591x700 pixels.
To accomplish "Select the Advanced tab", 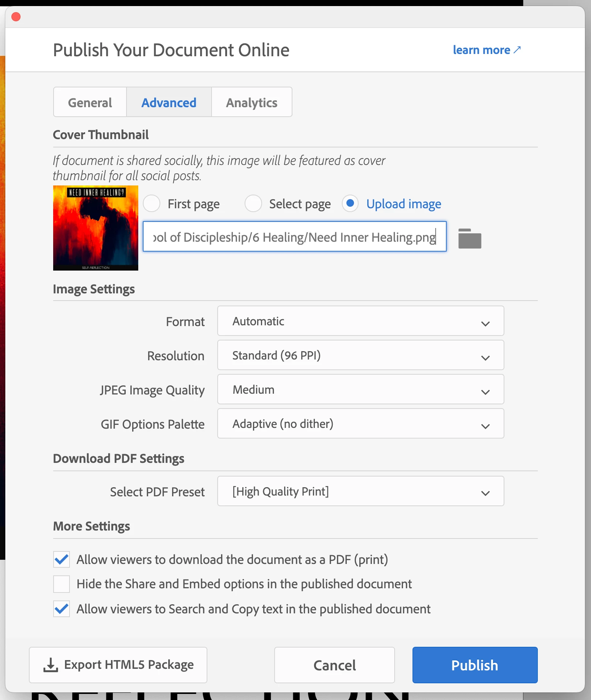I will (169, 102).
